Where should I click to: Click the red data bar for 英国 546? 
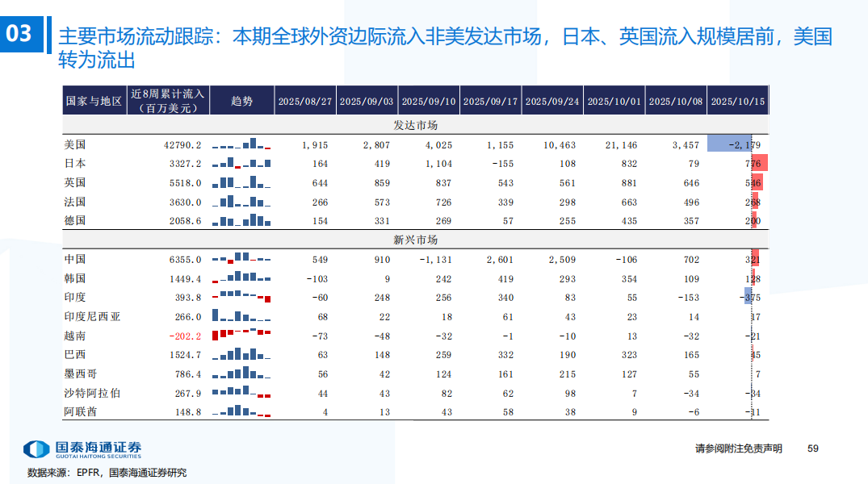tap(757, 182)
